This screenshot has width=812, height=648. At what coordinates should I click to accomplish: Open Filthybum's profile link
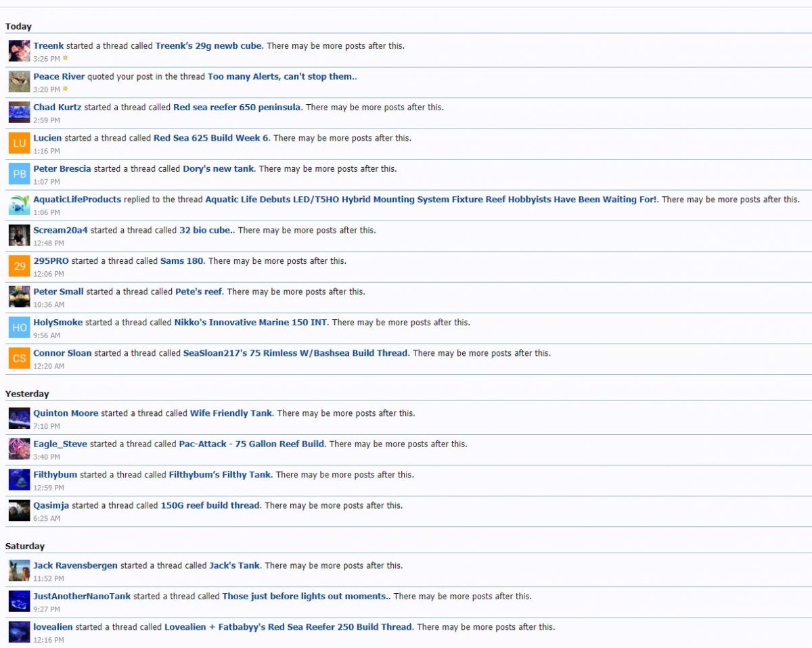pyautogui.click(x=55, y=475)
